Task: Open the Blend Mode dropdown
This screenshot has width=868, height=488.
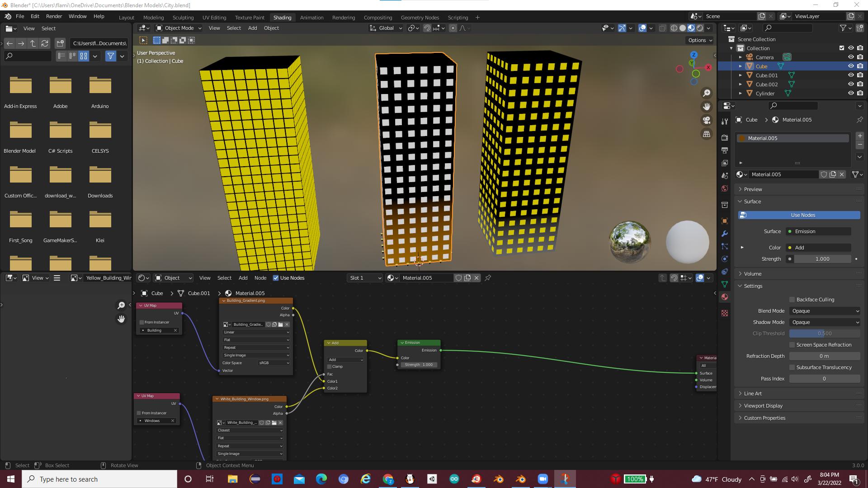Action: click(825, 311)
